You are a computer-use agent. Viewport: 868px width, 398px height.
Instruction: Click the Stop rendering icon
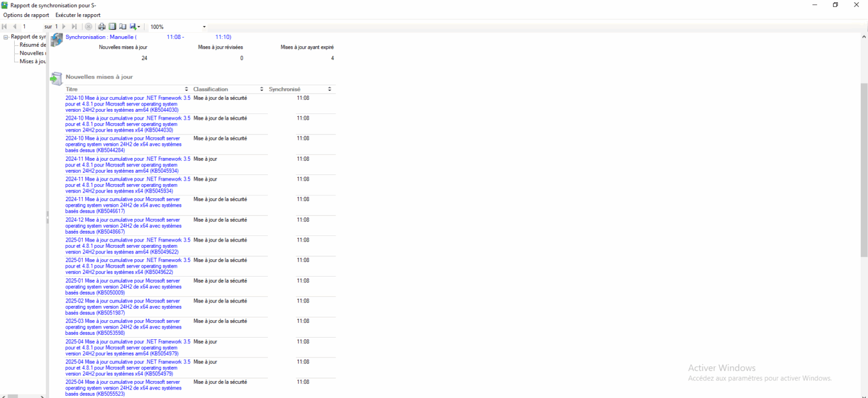click(89, 27)
